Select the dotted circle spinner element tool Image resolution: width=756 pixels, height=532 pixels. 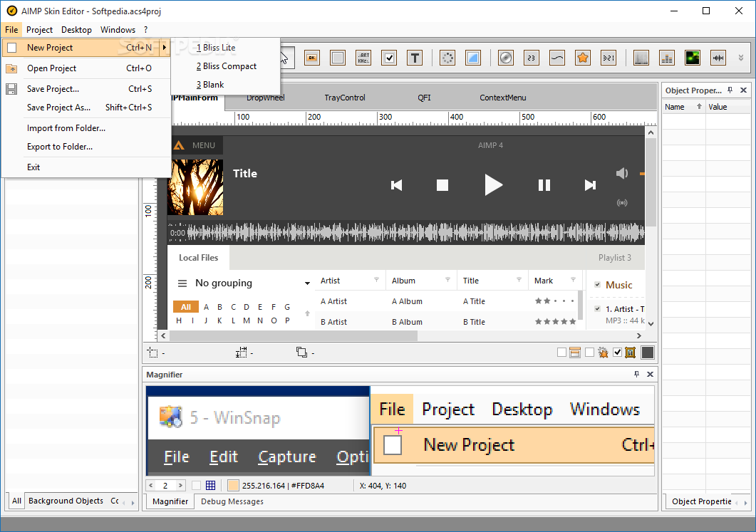[x=447, y=58]
